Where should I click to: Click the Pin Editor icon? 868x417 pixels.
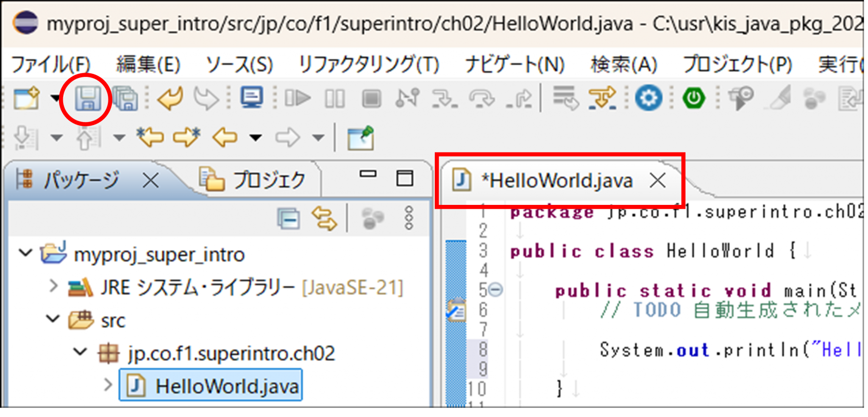pyautogui.click(x=361, y=138)
